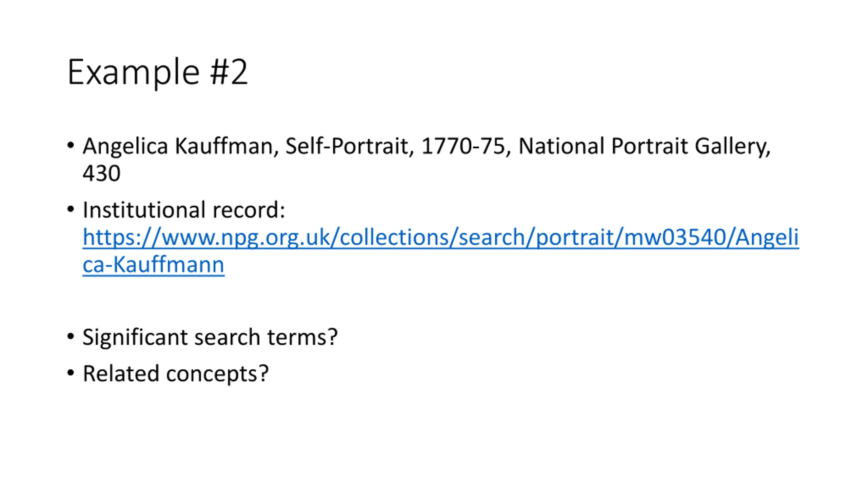
Task: Select the 'Self-Portrait' title text
Action: click(347, 146)
